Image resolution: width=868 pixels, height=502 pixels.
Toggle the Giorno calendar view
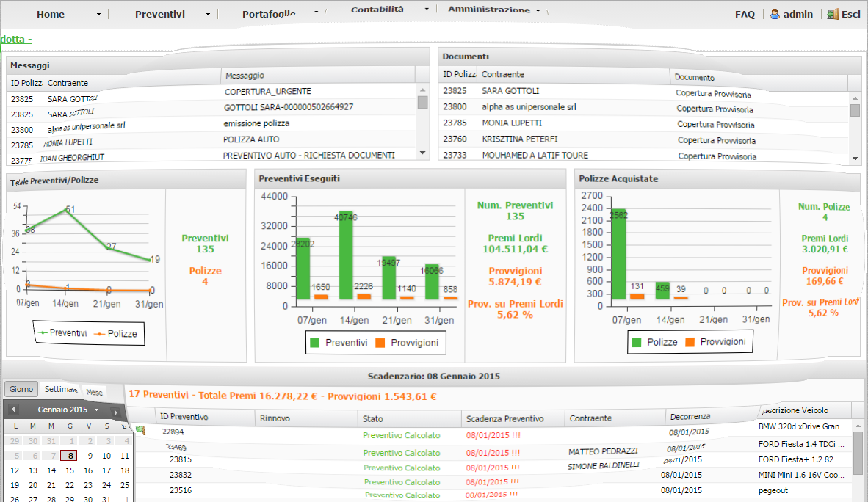(x=21, y=390)
